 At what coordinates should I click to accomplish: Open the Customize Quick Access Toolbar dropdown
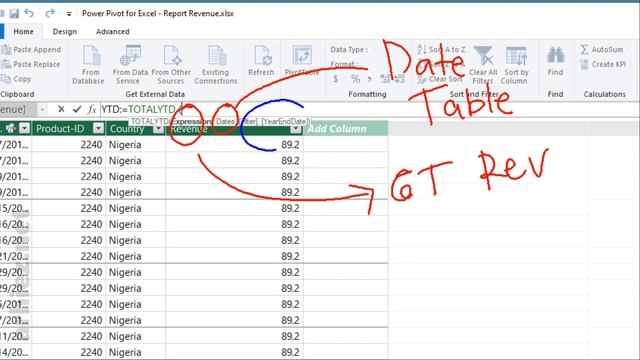69,14
